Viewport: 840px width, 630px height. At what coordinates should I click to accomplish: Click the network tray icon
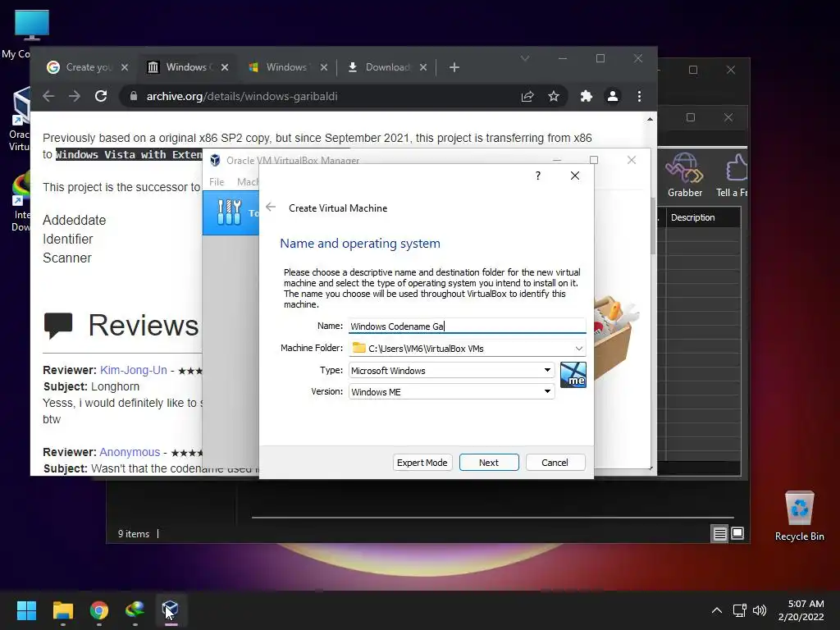[x=740, y=610]
